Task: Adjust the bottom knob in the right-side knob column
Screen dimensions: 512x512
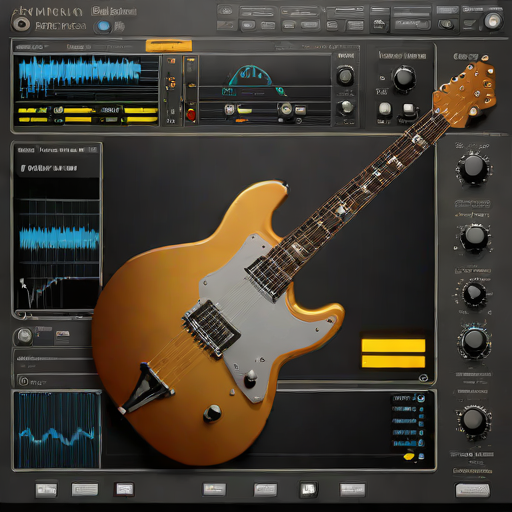Action: point(473,421)
